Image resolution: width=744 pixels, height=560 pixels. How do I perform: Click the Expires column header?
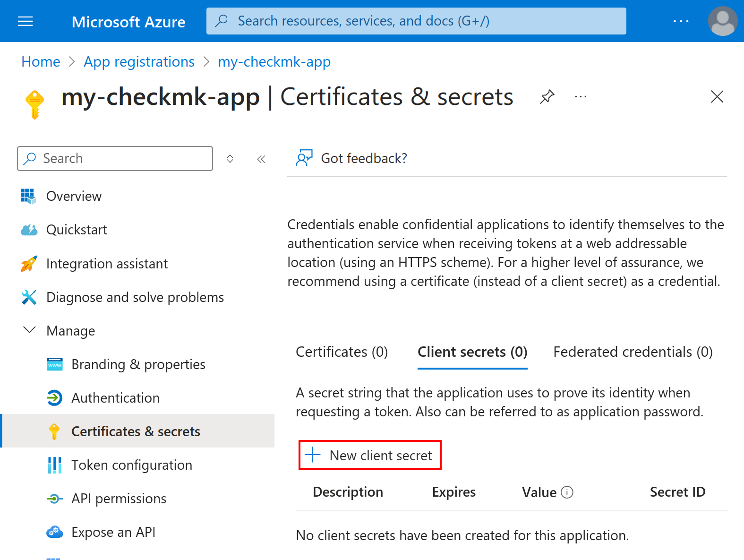point(454,492)
